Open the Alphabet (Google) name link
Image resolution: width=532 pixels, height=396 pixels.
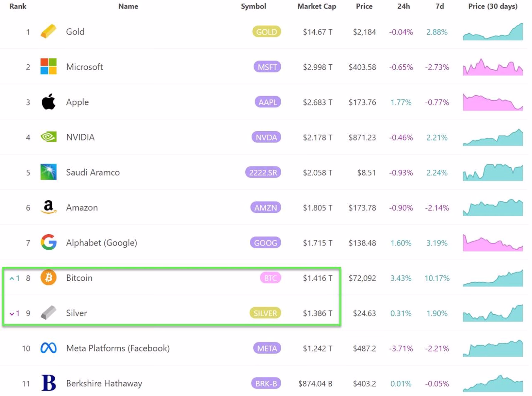pos(101,242)
